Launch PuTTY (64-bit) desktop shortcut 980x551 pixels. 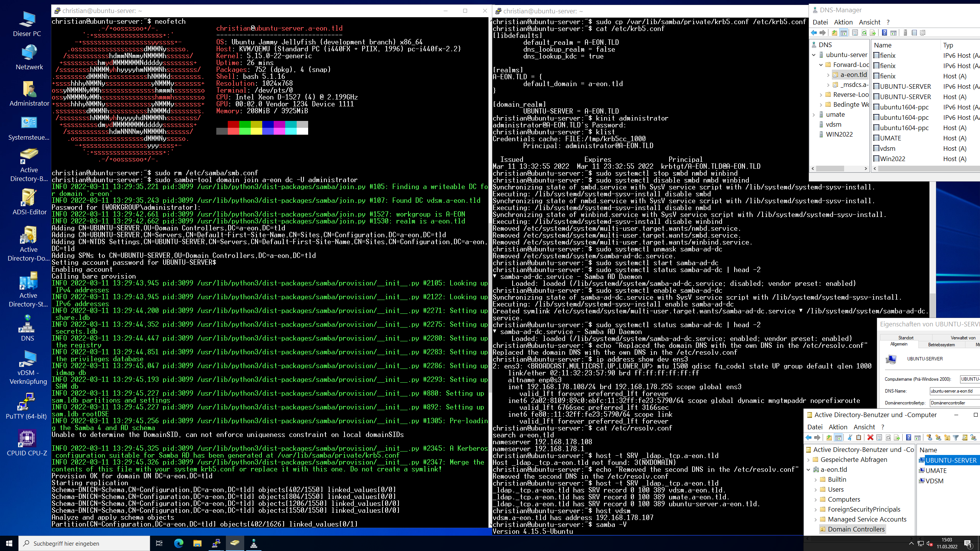click(27, 406)
